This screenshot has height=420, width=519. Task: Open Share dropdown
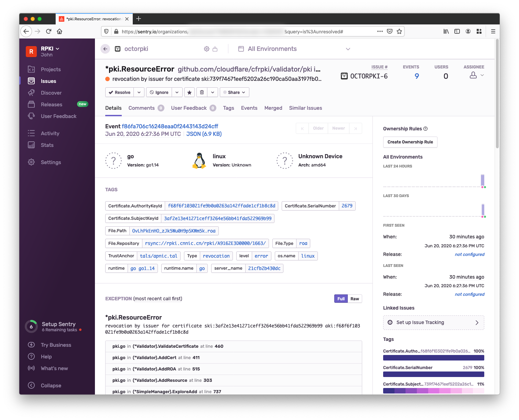tap(234, 92)
